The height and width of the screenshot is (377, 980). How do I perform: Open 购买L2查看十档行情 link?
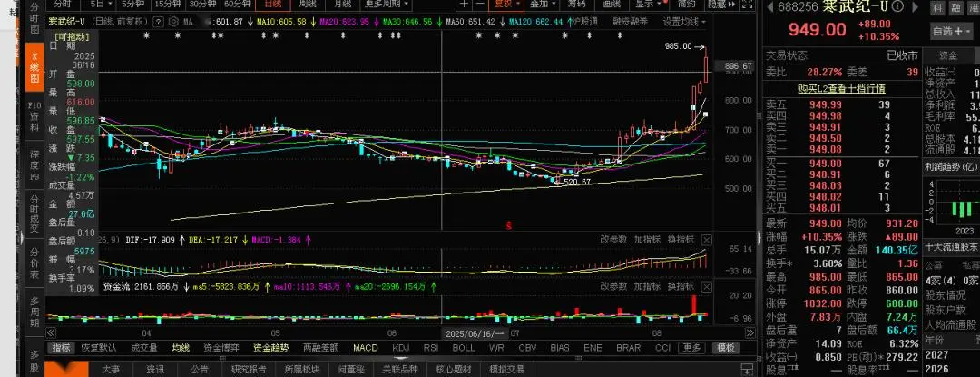tap(841, 89)
